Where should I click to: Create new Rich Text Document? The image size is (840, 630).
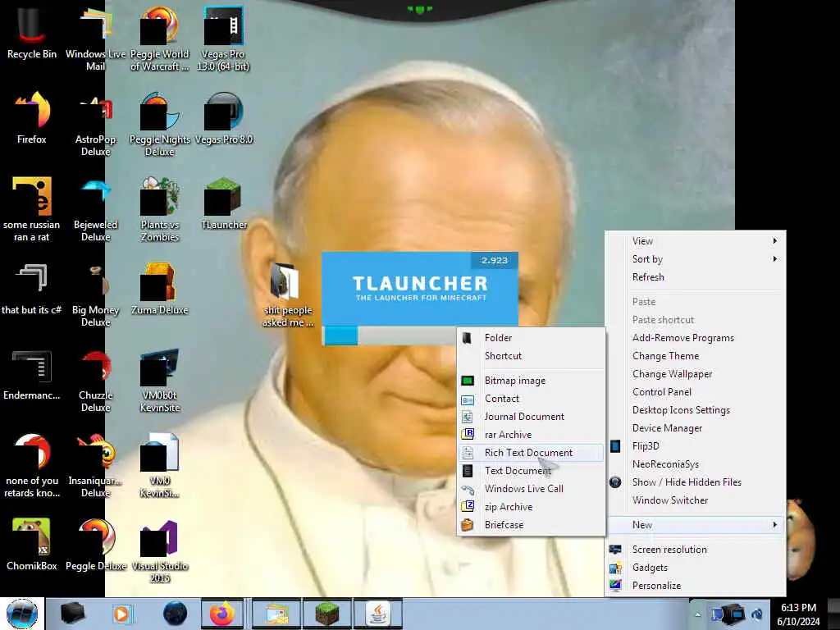(532, 453)
